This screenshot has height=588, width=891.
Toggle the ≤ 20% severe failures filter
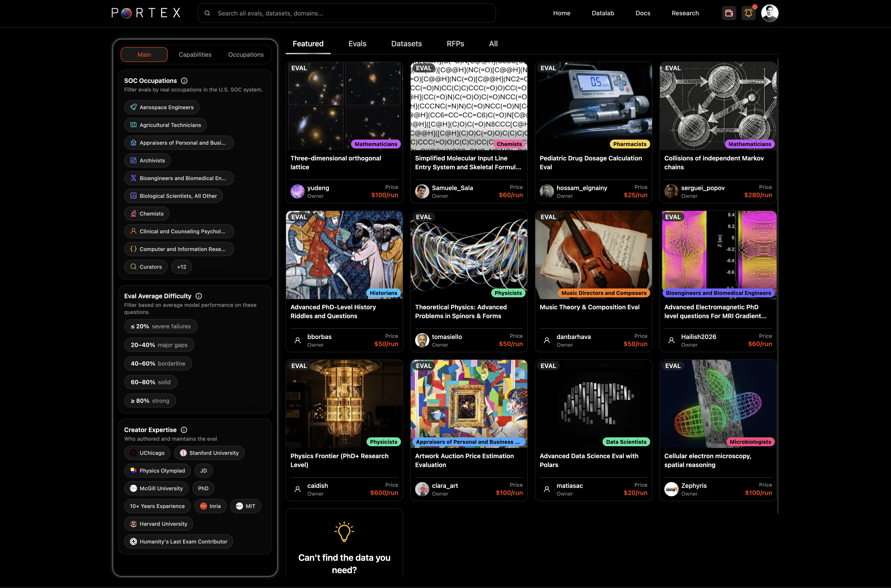click(161, 326)
